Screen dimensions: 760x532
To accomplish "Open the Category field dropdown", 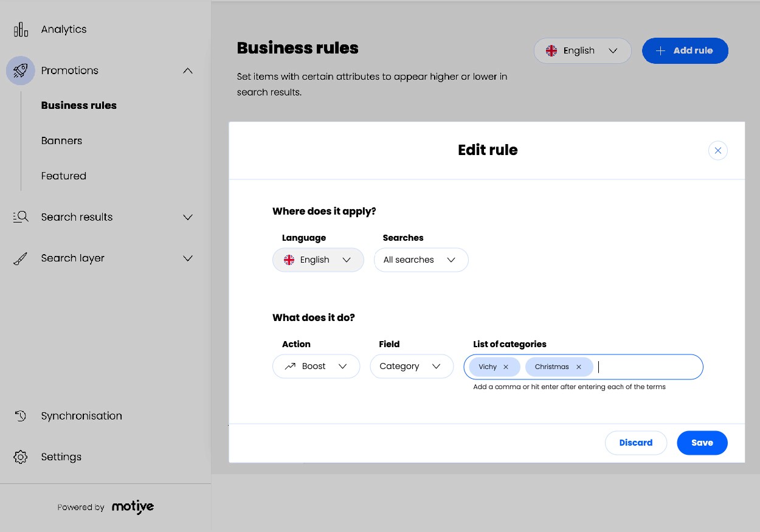I will pos(412,367).
